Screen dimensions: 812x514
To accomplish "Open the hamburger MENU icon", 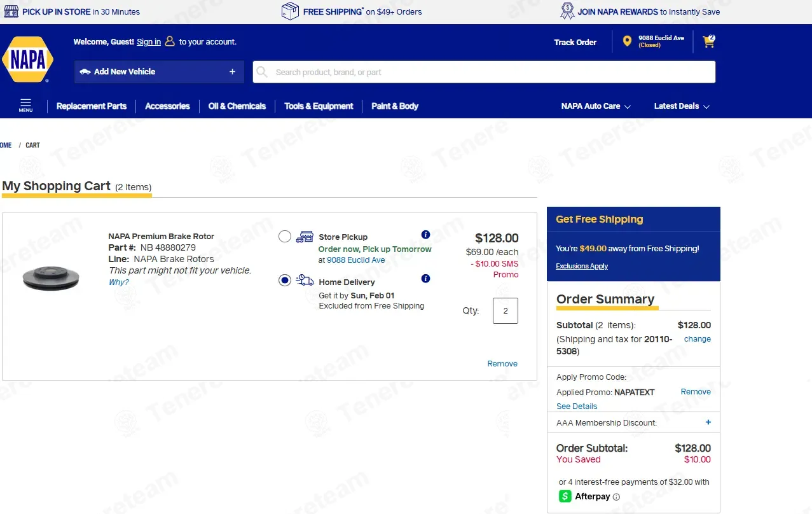I will (x=25, y=106).
